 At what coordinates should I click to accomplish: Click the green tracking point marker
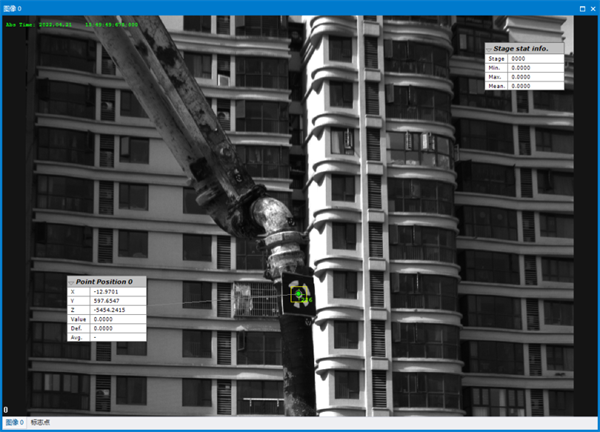tap(298, 294)
